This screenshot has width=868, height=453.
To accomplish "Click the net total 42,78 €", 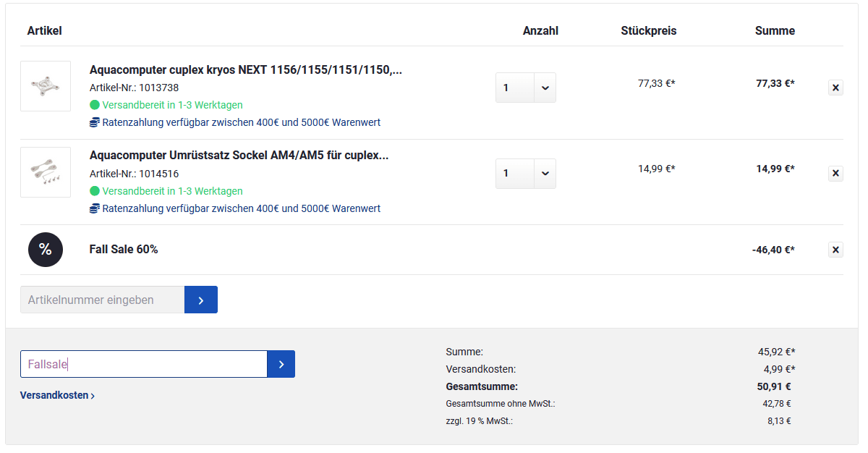I will tap(778, 404).
